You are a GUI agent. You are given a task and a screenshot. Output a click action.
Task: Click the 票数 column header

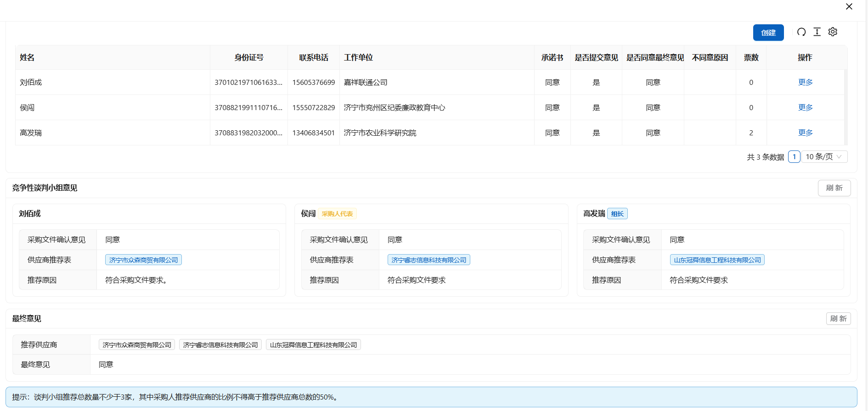point(751,57)
